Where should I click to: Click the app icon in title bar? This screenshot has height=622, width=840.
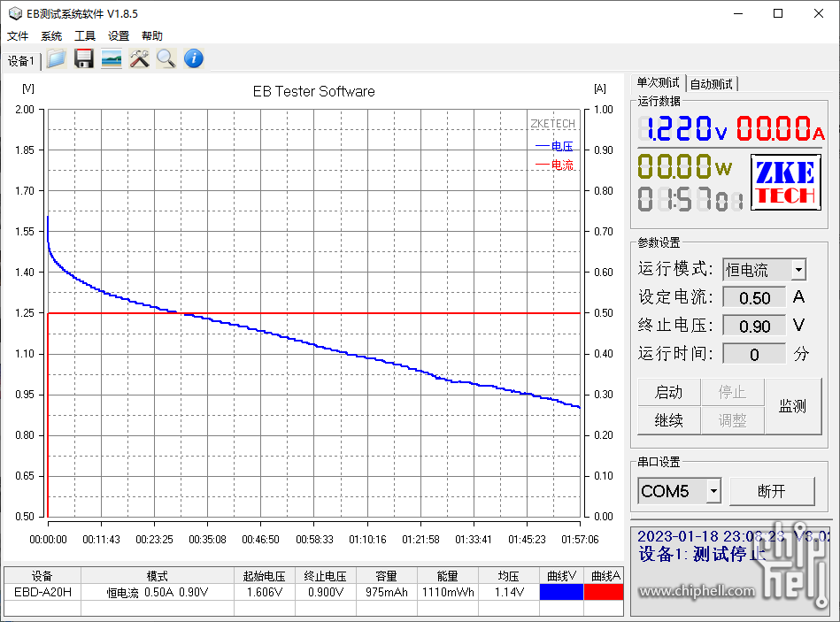point(15,13)
